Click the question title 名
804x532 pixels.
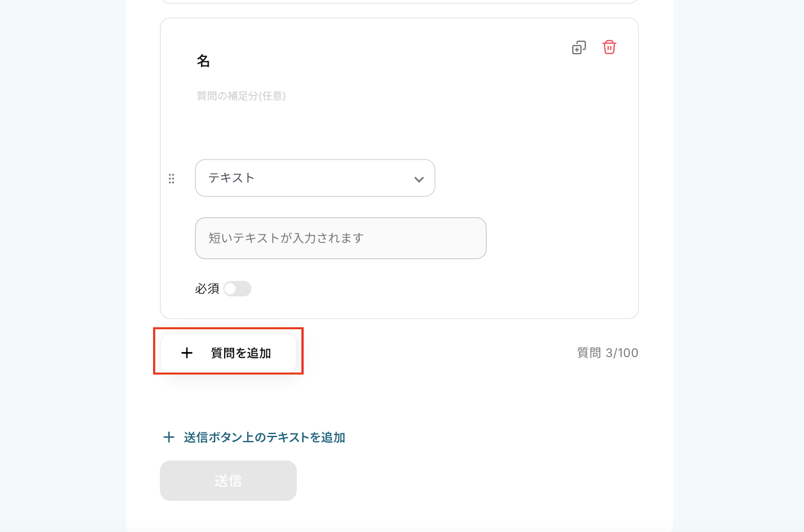pos(204,61)
